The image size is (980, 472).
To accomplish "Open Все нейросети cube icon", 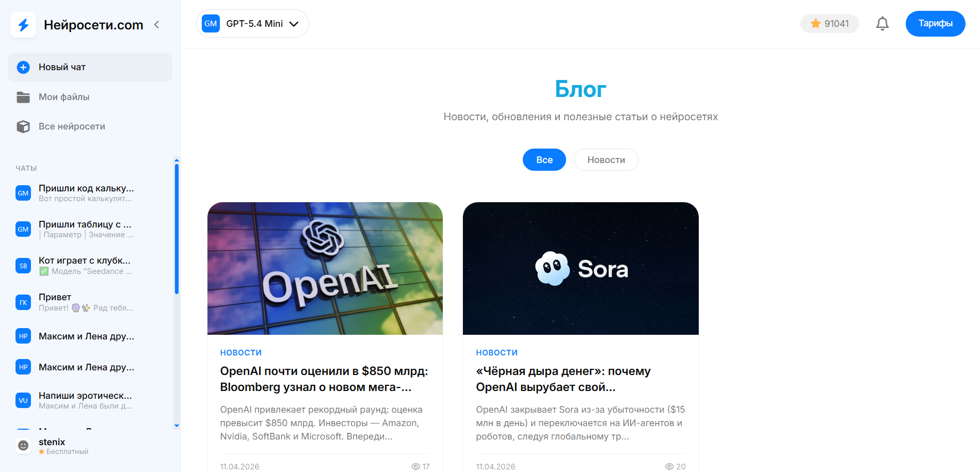I will pos(23,126).
